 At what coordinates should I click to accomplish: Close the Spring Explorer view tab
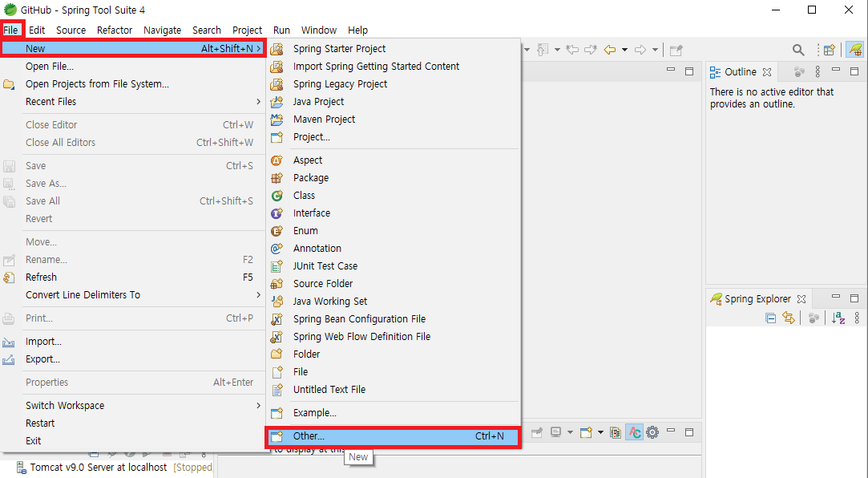[801, 299]
